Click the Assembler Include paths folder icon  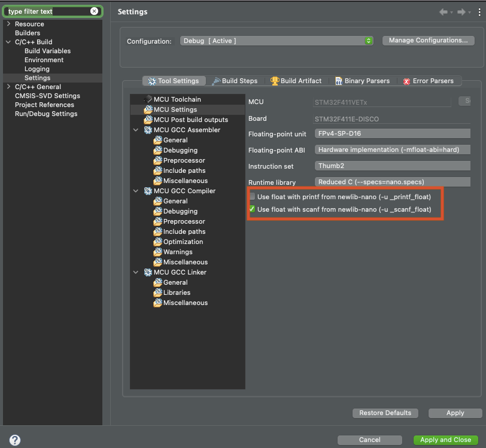[158, 170]
